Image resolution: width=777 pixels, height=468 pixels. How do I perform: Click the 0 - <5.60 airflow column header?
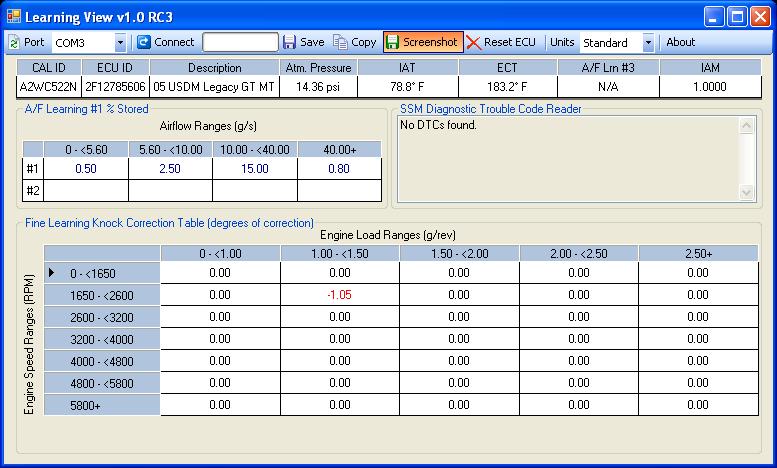click(86, 149)
